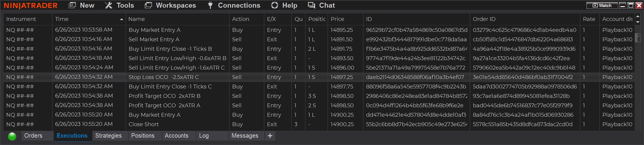The height and width of the screenshot is (145, 644).
Task: Select the Stop Loss OCO execution row
Action: pyautogui.click(x=164, y=77)
